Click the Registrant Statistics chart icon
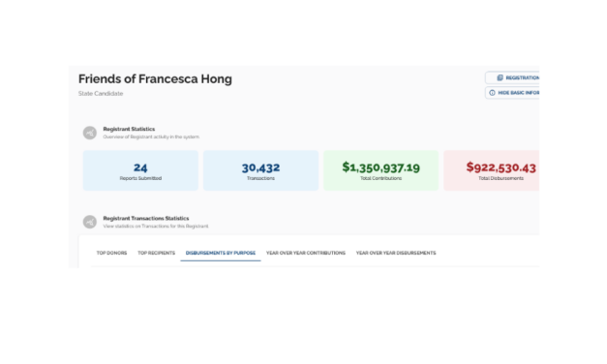This screenshot has height=364, width=607. 90,133
